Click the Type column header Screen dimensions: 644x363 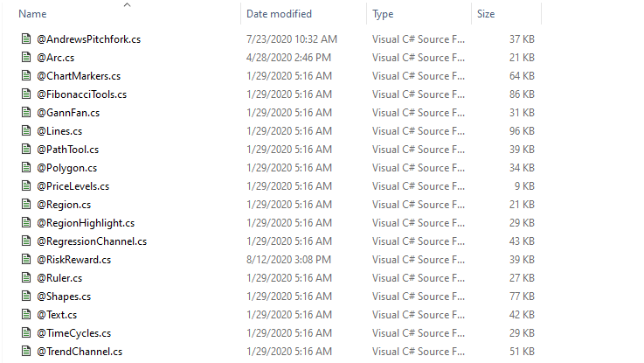tap(383, 14)
